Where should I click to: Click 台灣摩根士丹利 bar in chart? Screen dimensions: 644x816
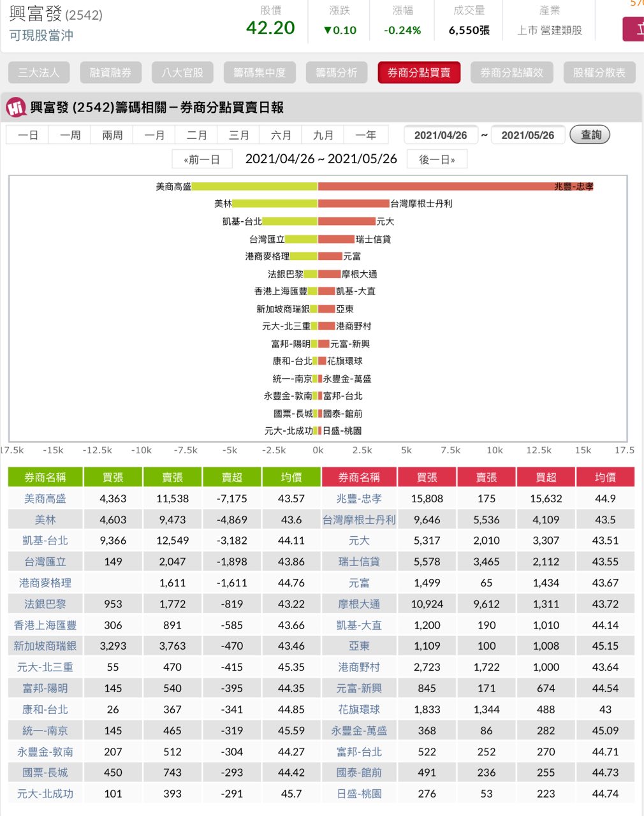tap(354, 203)
